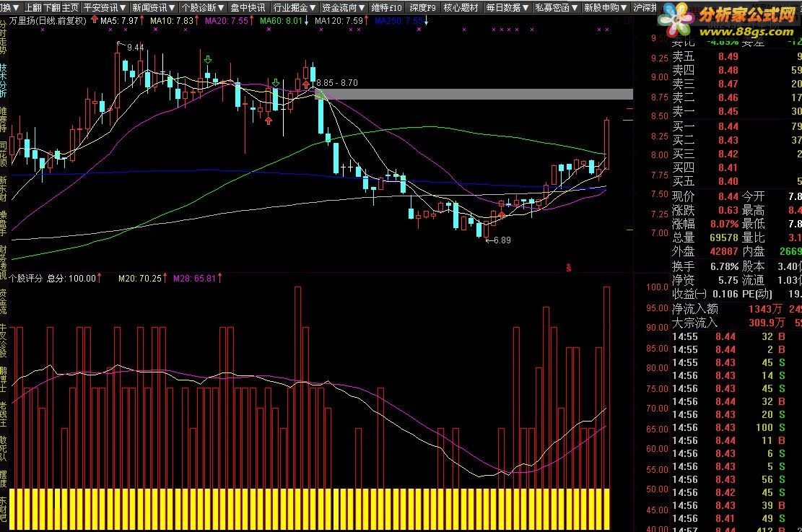Switch to 技术分析 sidebar tab
Screen dimensions: 802x532
tap(4, 80)
